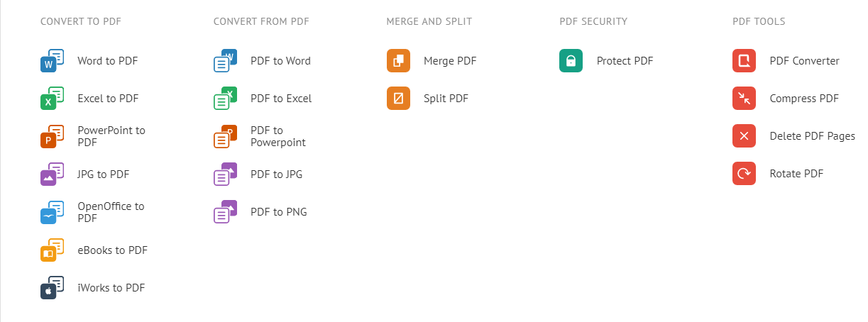Screen dimensions: 868x322
Task: Select the Compress PDF icon
Action: click(x=744, y=99)
